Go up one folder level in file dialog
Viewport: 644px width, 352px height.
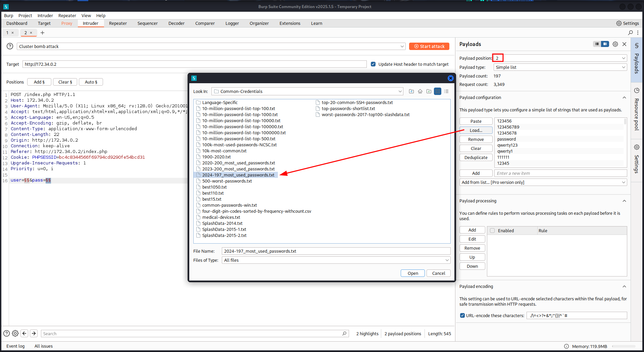point(411,91)
